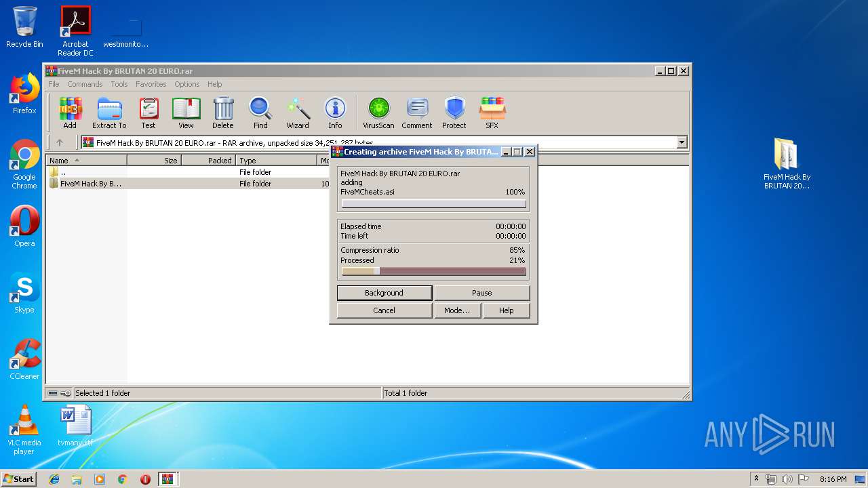The height and width of the screenshot is (488, 868).
Task: Click Help button in progress dialog
Action: [506, 310]
